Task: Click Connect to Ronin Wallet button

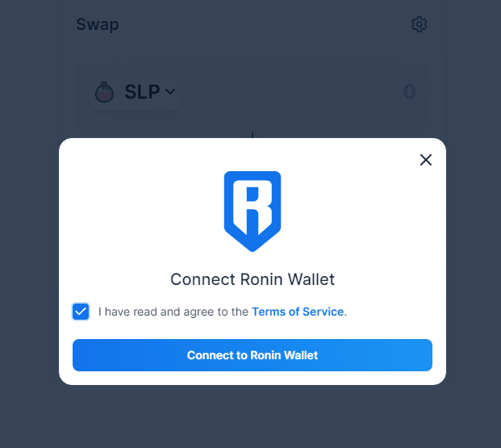Action: (x=253, y=355)
